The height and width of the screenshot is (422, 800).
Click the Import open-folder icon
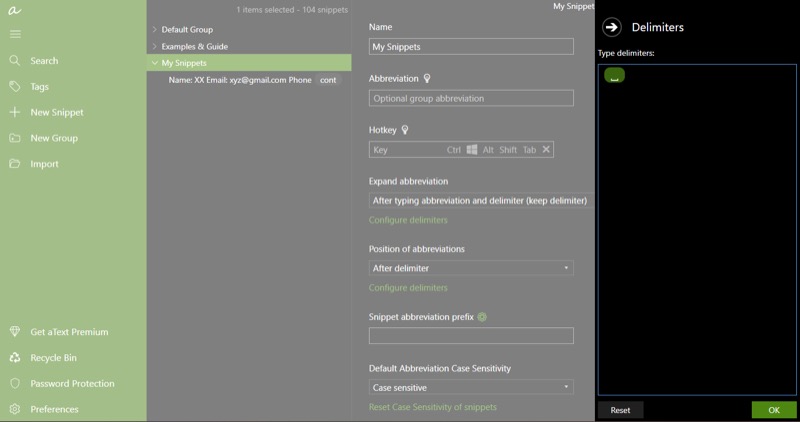pyautogui.click(x=15, y=163)
